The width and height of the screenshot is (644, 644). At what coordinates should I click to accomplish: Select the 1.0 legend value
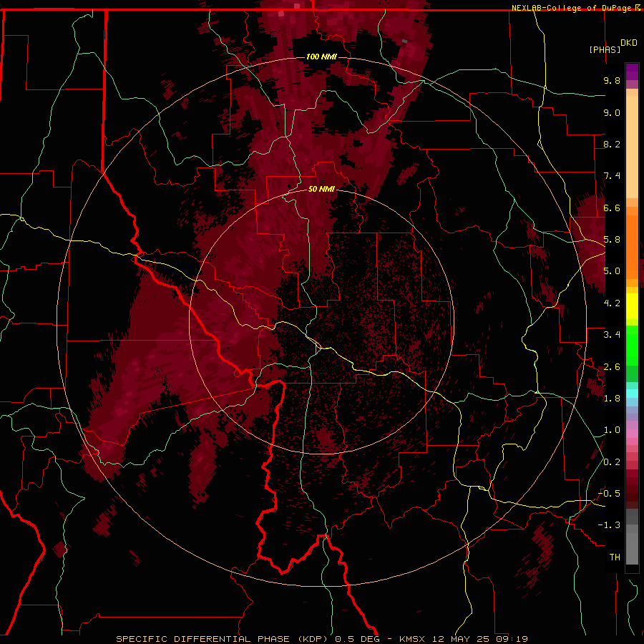point(612,430)
